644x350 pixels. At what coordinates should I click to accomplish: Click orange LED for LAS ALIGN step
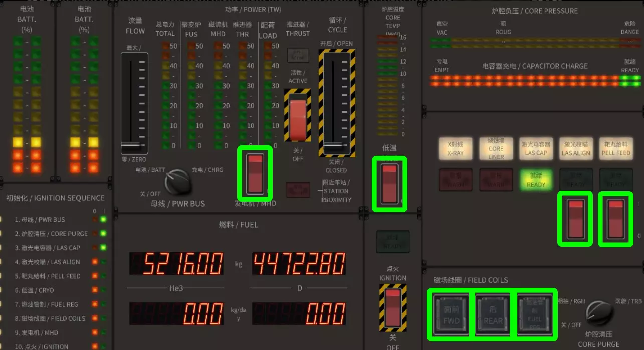click(94, 261)
